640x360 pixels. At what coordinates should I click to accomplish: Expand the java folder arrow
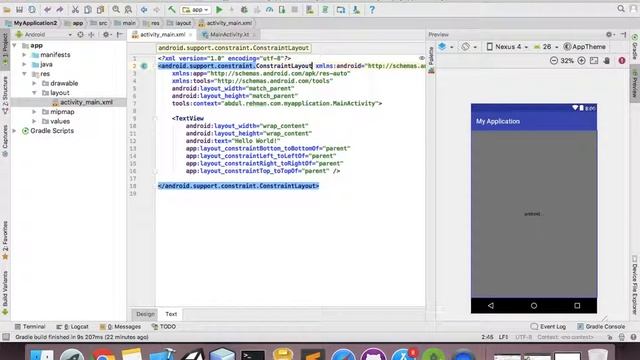point(24,64)
